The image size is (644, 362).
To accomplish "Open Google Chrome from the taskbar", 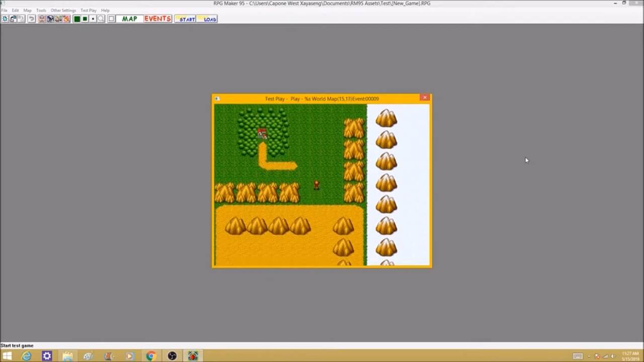I will coord(151,356).
